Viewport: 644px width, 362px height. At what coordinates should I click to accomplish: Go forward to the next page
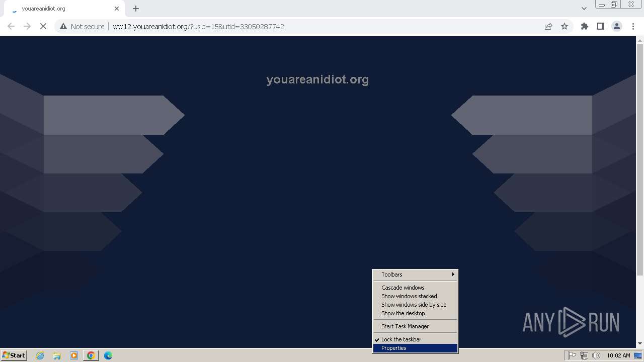point(27,26)
